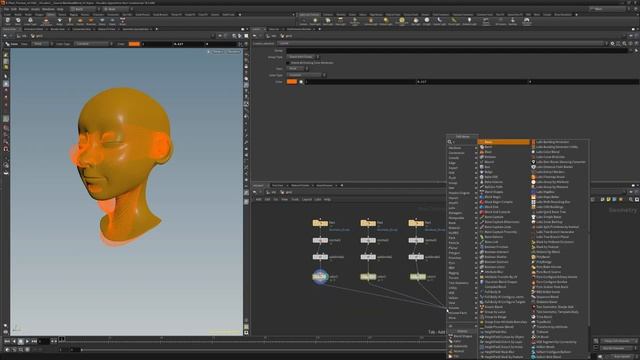Click the TAB menu search field
The width and height of the screenshot is (640, 360).
(x=464, y=142)
